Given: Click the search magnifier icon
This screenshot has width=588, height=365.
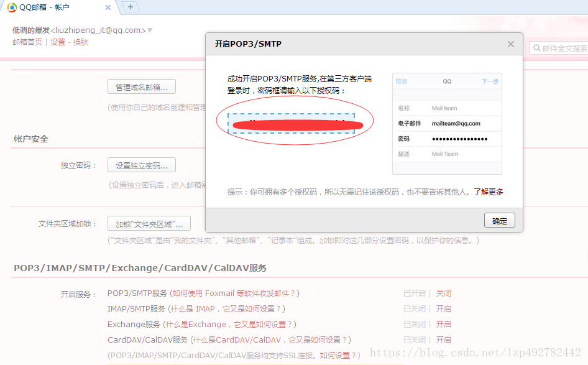Looking at the screenshot, I should click(x=536, y=48).
